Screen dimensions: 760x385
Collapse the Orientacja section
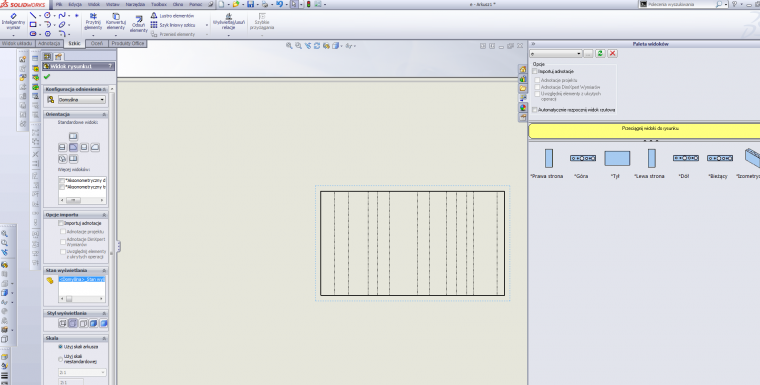click(x=104, y=114)
